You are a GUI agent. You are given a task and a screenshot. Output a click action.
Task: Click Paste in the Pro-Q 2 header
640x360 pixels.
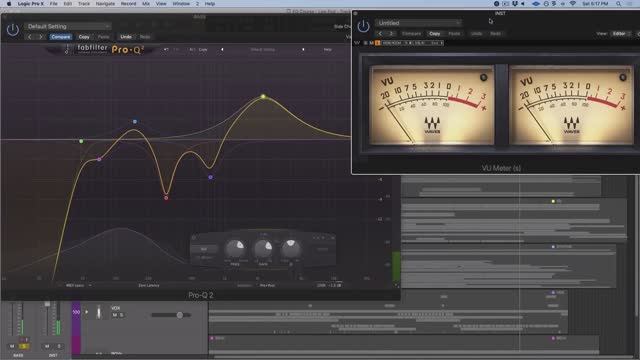[x=104, y=37]
